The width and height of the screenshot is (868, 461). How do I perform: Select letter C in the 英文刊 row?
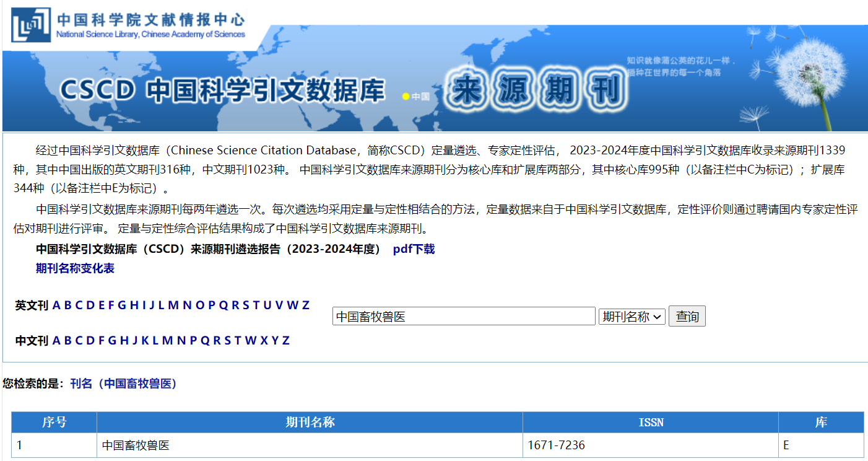click(79, 305)
